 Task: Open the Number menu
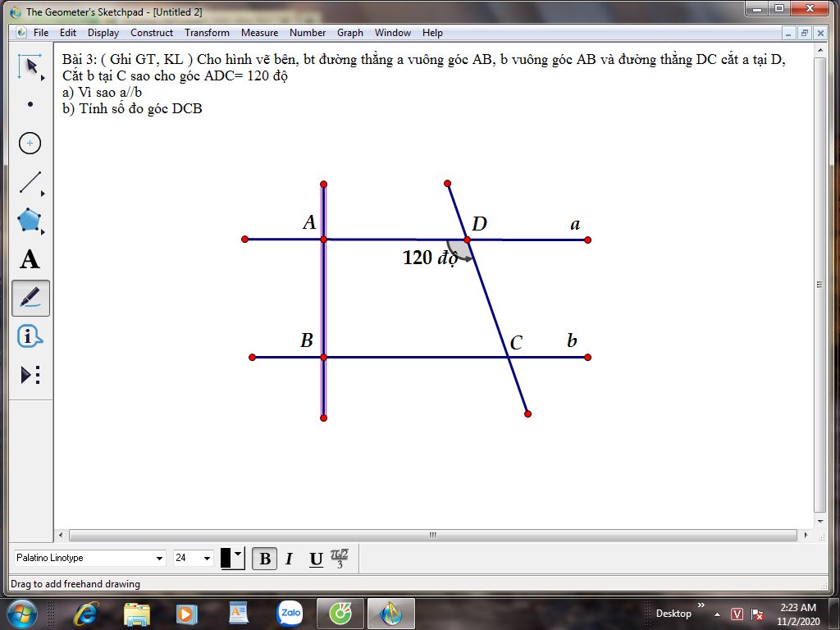(308, 33)
